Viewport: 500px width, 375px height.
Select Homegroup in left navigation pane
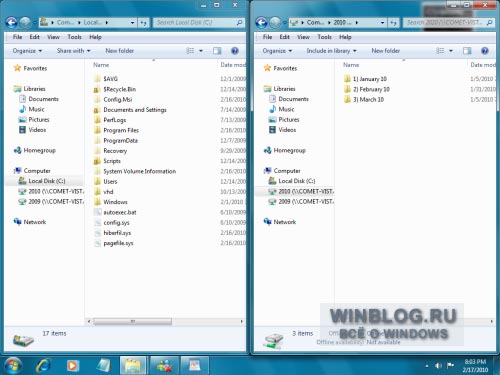pyautogui.click(x=34, y=150)
